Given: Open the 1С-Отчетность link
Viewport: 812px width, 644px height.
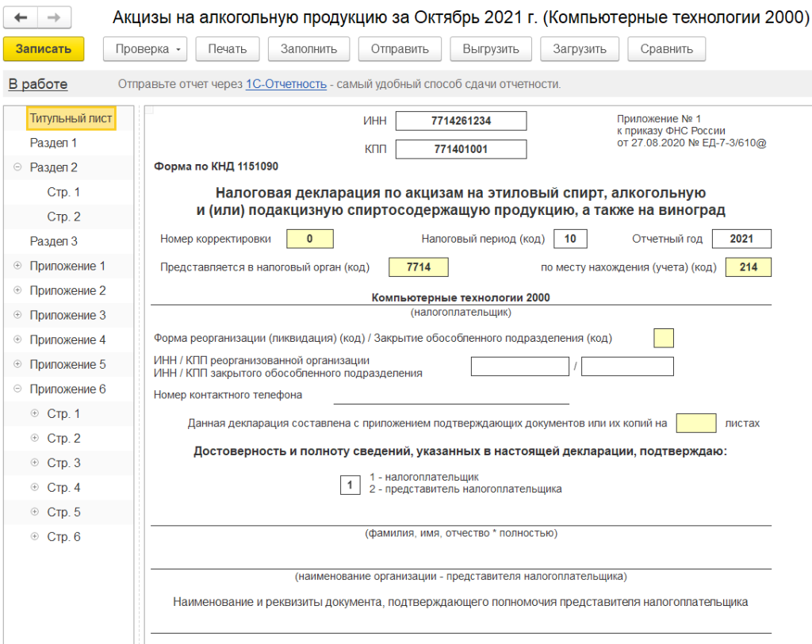Looking at the screenshot, I should pos(285,84).
